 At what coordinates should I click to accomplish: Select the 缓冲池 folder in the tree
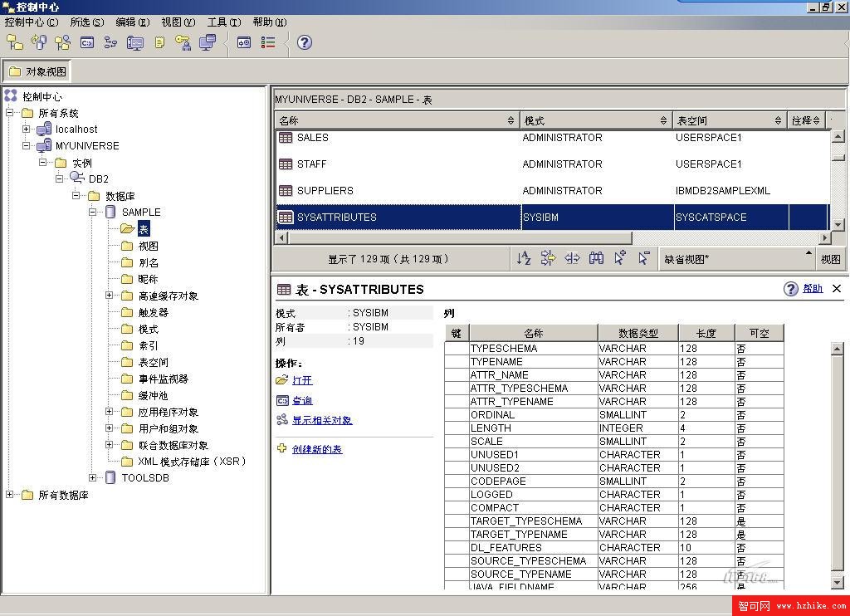click(x=154, y=395)
